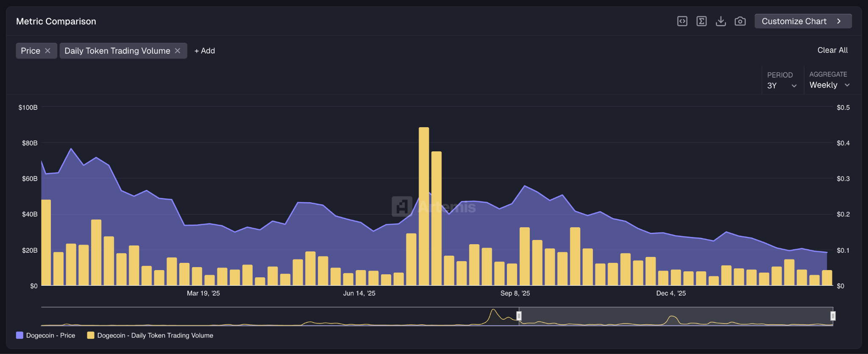
Task: Click the Customize Chart chevron arrow
Action: (839, 21)
